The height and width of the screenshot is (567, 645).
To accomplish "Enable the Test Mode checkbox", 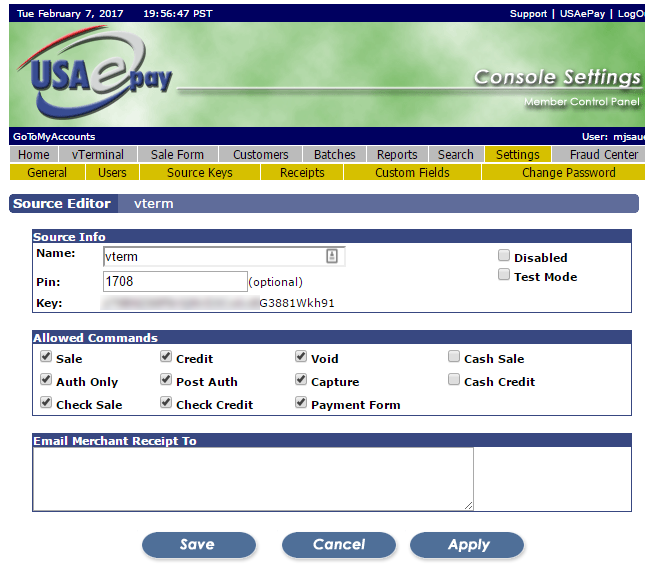I will (504, 274).
